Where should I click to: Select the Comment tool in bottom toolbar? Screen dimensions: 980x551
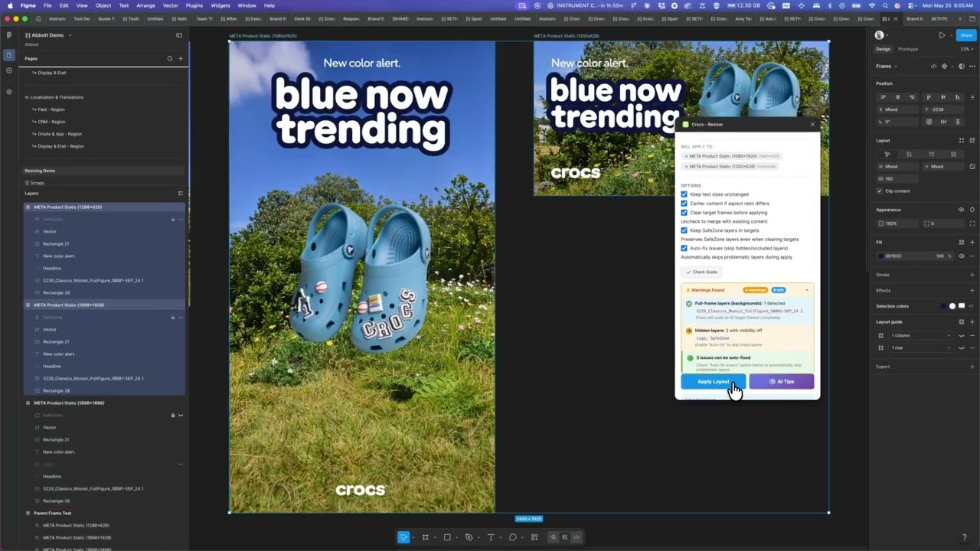513,537
